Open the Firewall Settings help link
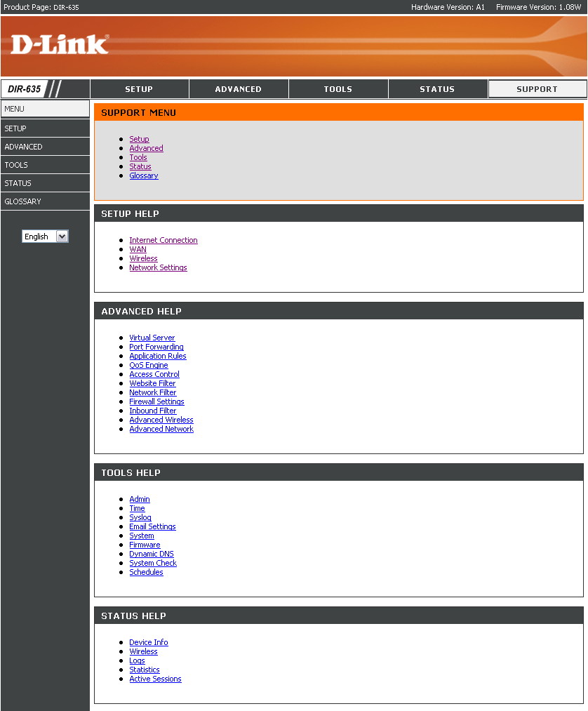 point(157,401)
